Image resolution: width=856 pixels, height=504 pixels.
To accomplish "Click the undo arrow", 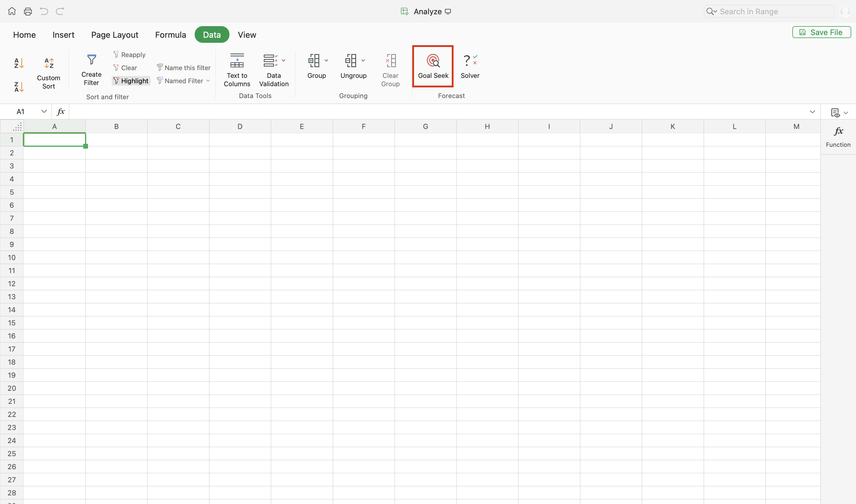I will click(44, 12).
